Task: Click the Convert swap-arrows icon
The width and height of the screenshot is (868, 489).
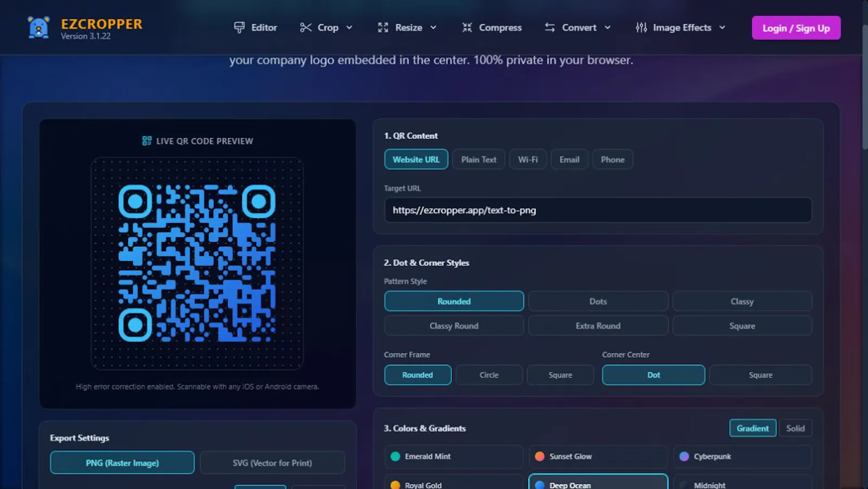Action: tap(550, 28)
